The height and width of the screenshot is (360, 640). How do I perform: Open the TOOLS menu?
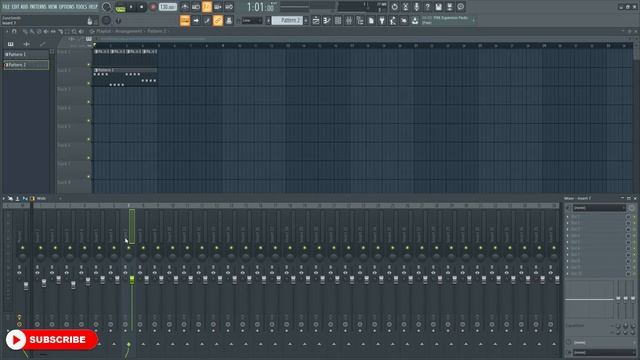(81, 7)
